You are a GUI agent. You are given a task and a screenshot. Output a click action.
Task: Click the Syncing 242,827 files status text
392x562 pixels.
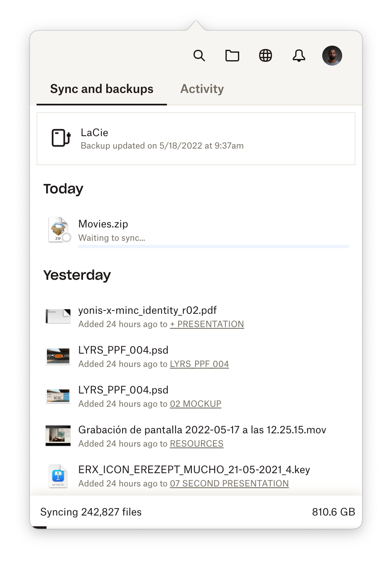point(91,512)
